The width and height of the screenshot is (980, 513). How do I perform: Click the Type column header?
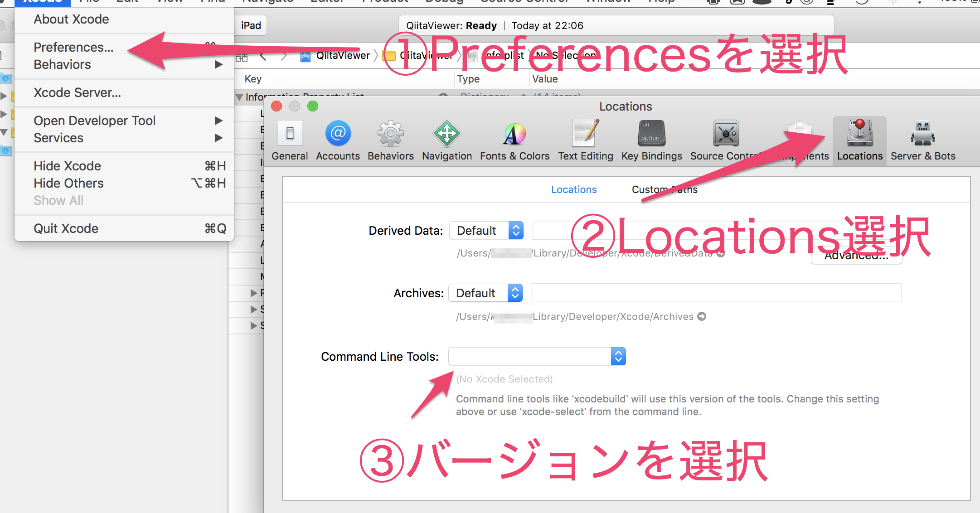coord(468,79)
